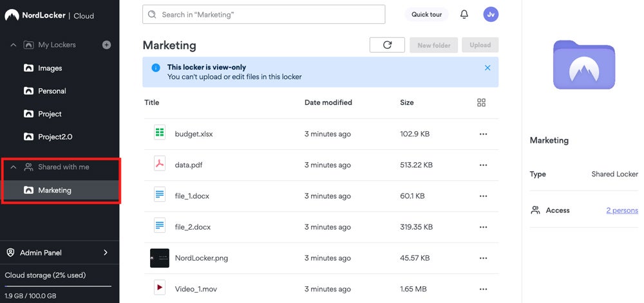Open more options for budget.xlsx
This screenshot has height=303, width=644.
[x=483, y=134]
